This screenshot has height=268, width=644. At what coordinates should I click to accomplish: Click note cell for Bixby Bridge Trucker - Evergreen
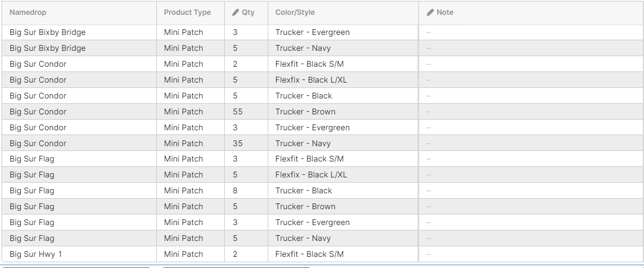531,32
